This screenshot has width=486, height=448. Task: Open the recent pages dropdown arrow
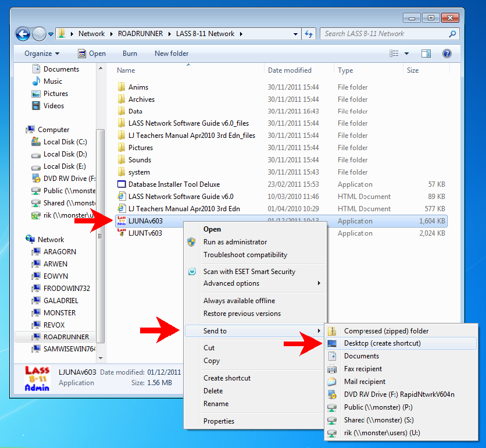tap(51, 34)
